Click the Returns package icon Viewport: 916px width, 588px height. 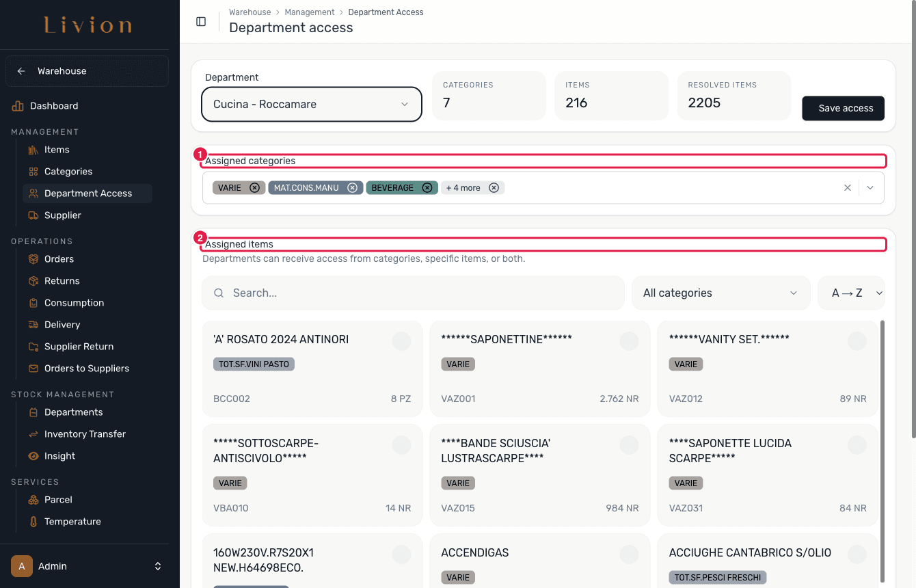(33, 281)
